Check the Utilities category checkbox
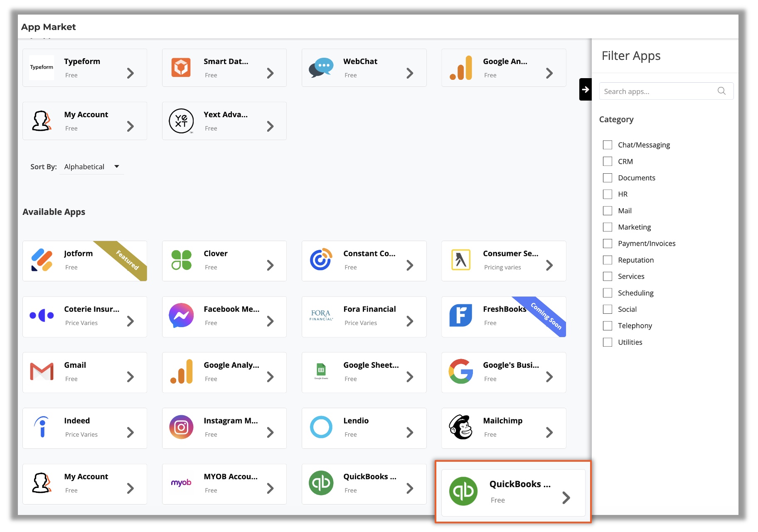 click(608, 342)
